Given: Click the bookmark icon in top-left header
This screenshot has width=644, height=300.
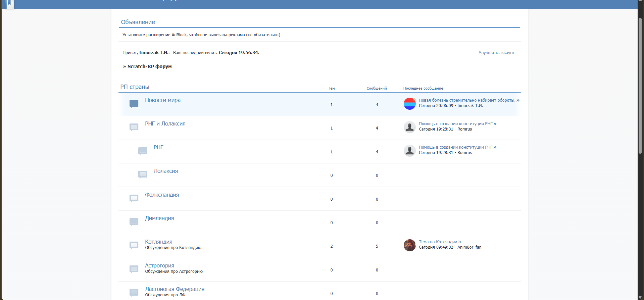Looking at the screenshot, I should point(10,4).
